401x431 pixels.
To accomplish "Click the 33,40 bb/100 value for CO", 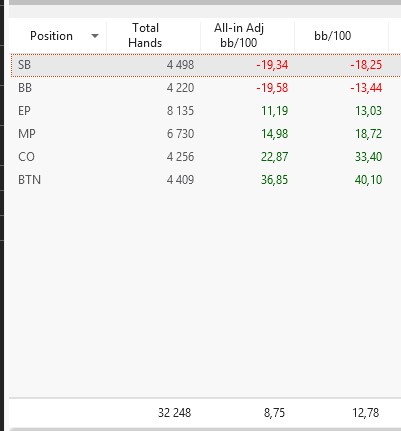I will (368, 157).
